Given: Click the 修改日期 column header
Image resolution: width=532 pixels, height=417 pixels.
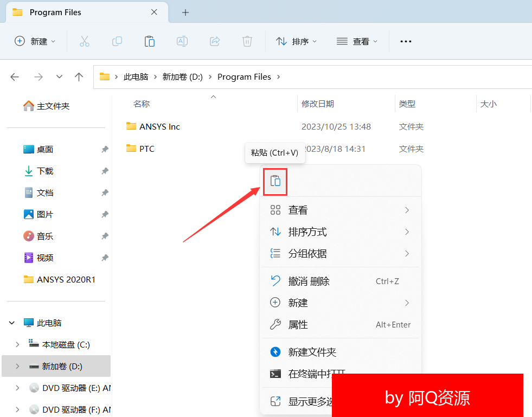Looking at the screenshot, I should [x=318, y=104].
